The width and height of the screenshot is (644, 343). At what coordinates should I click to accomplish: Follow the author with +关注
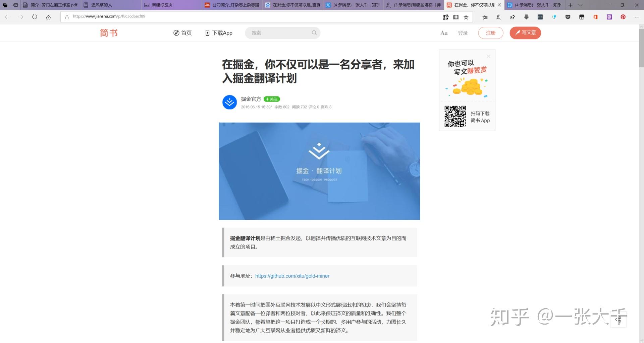(272, 99)
